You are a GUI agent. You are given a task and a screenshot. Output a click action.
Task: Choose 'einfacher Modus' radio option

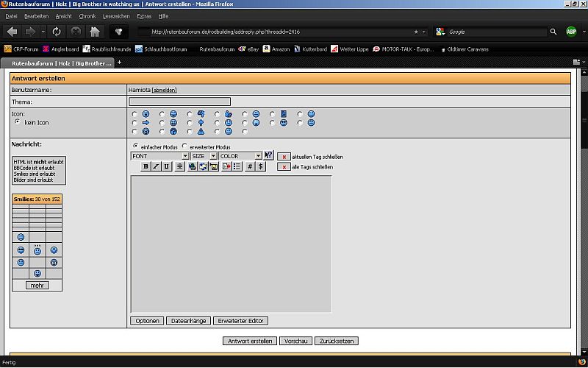135,146
